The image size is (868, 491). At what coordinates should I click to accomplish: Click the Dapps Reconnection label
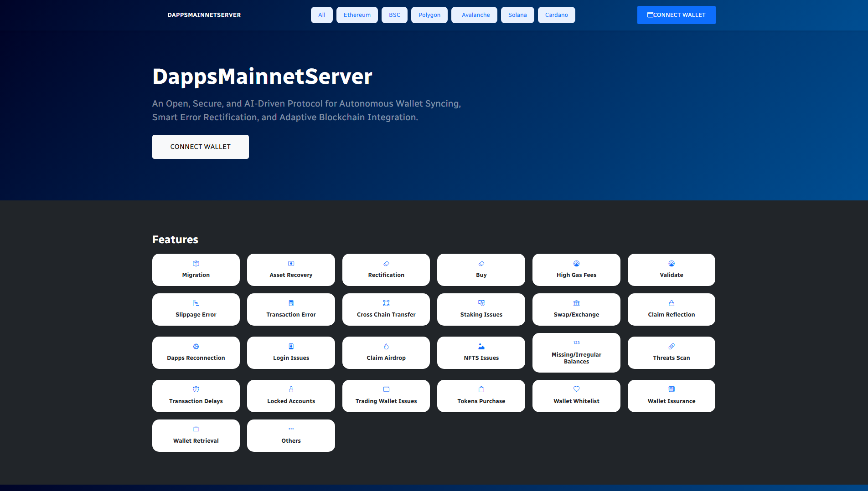[196, 358]
